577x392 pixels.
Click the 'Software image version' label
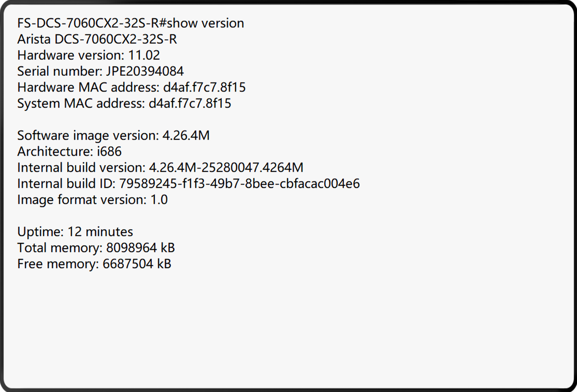click(88, 135)
